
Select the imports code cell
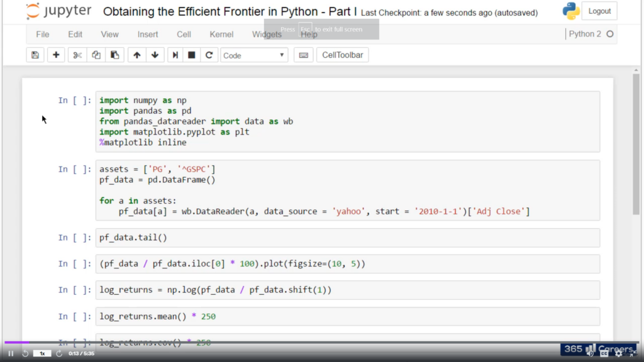347,121
